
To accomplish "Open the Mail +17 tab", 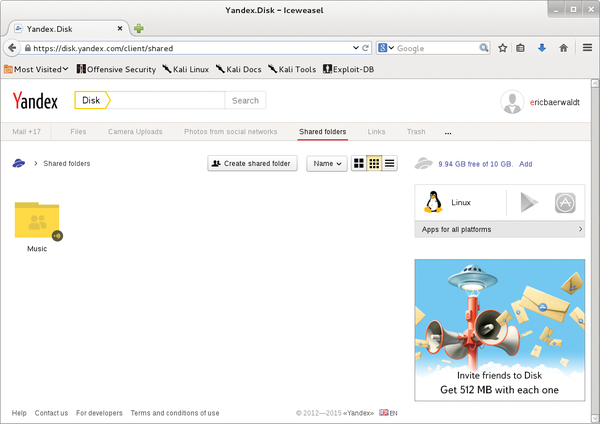I will pyautogui.click(x=26, y=132).
